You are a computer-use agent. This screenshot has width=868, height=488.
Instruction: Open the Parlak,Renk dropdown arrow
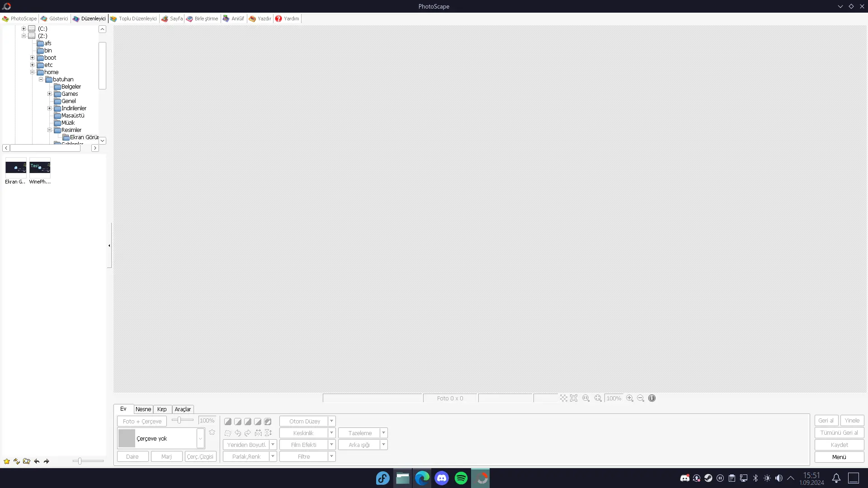pos(273,456)
